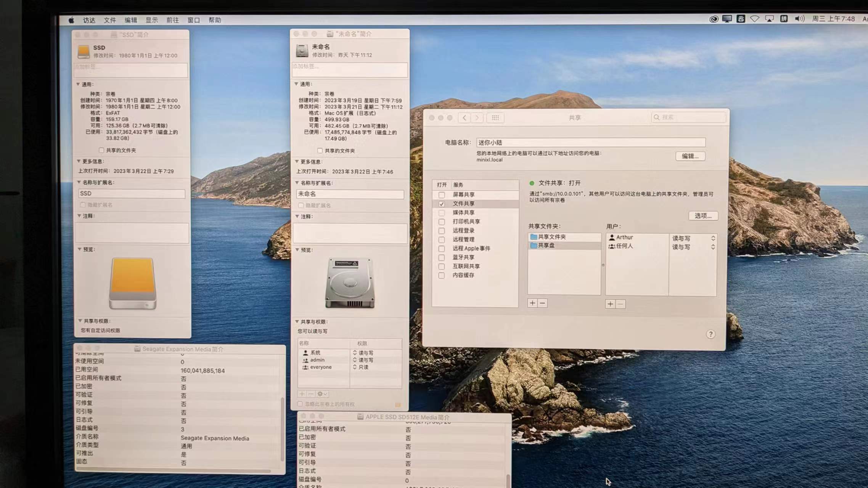Click the 编辑... button
This screenshot has height=488, width=868.
coord(690,156)
